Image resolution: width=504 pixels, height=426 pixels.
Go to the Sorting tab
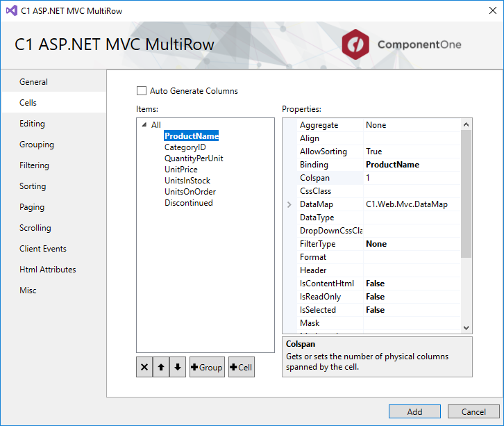[x=53, y=186]
